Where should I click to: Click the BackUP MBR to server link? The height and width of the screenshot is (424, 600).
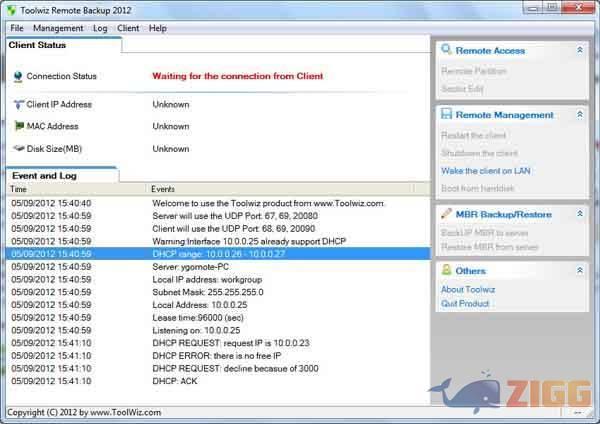[484, 233]
